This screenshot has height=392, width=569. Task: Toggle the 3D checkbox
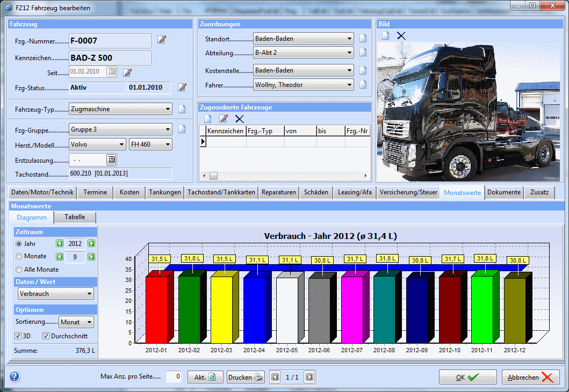tap(18, 336)
